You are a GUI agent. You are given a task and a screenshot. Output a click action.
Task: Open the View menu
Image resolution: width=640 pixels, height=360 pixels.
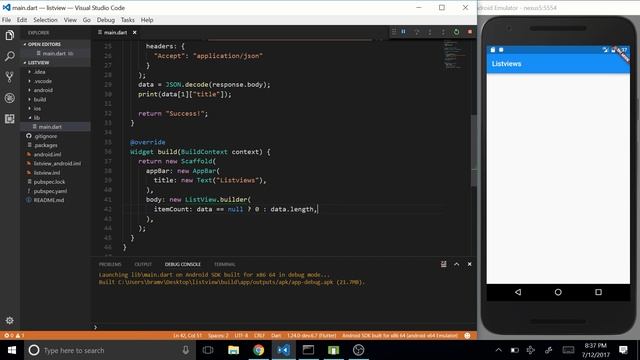point(70,20)
